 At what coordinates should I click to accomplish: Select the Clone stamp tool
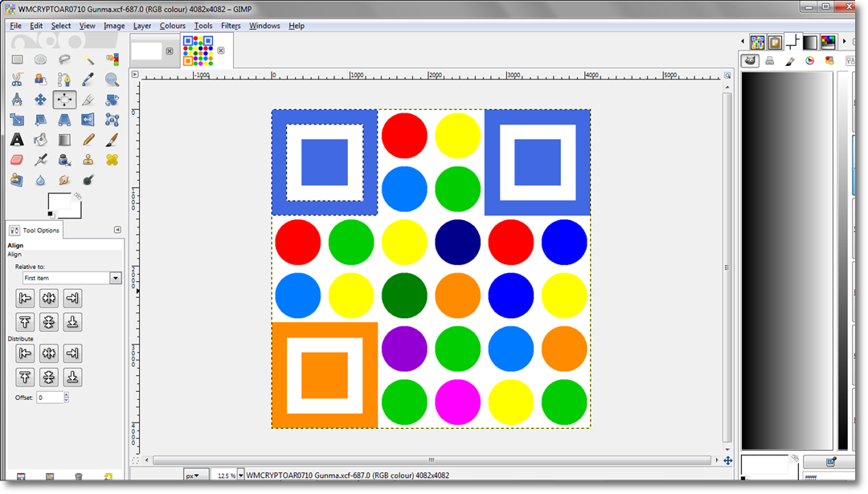point(88,160)
